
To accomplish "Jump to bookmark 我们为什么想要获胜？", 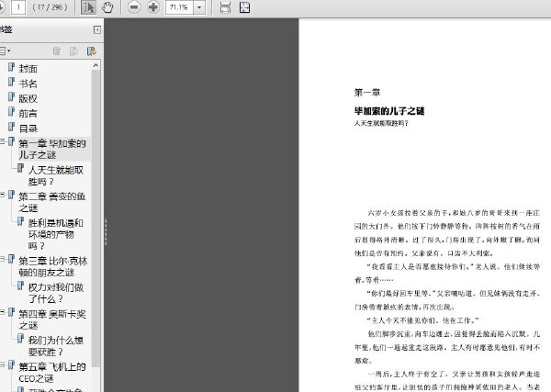I will pyautogui.click(x=55, y=345).
